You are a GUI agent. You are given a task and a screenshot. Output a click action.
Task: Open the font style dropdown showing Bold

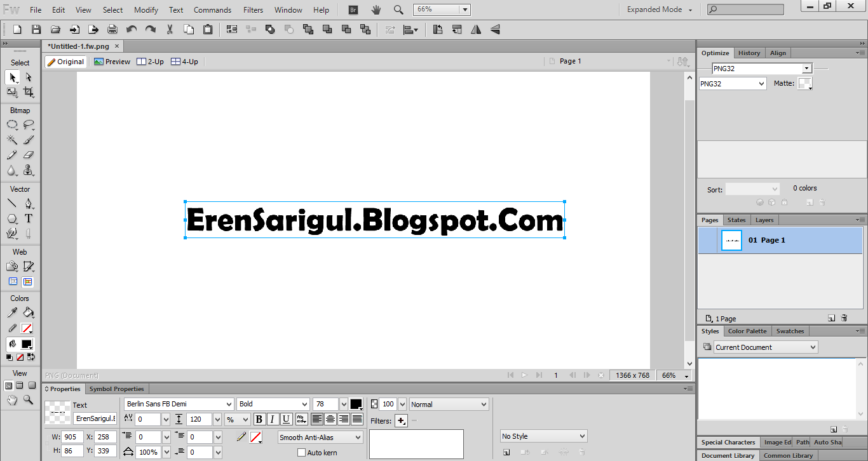click(273, 404)
